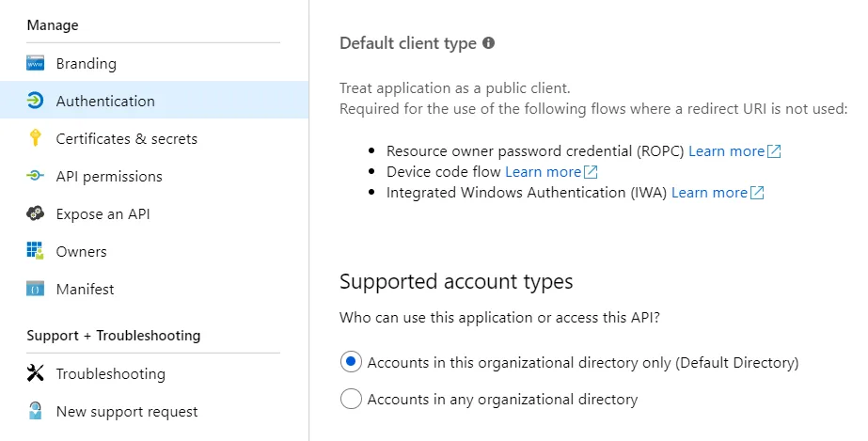Image resolution: width=868 pixels, height=441 pixels.
Task: Click the Troubleshooting wrench icon
Action: tap(36, 374)
